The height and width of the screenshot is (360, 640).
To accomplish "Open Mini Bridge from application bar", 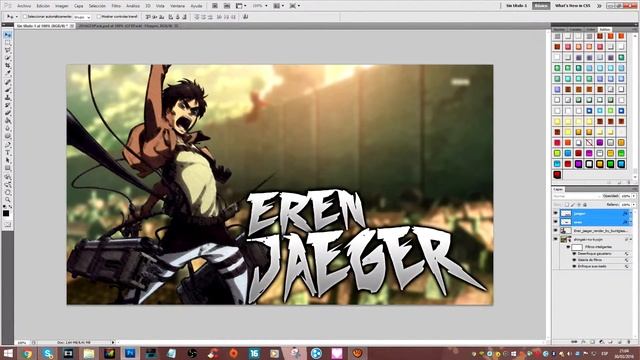I will point(227,6).
